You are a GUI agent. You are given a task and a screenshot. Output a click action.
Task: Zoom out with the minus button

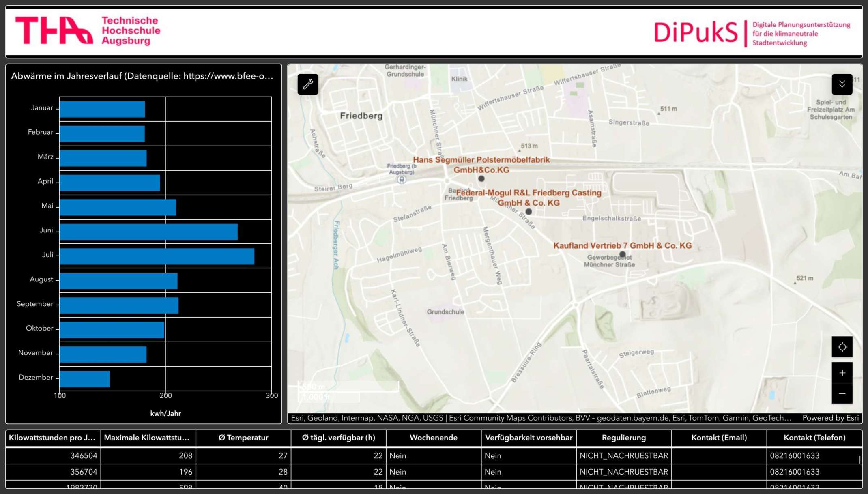[x=842, y=394]
